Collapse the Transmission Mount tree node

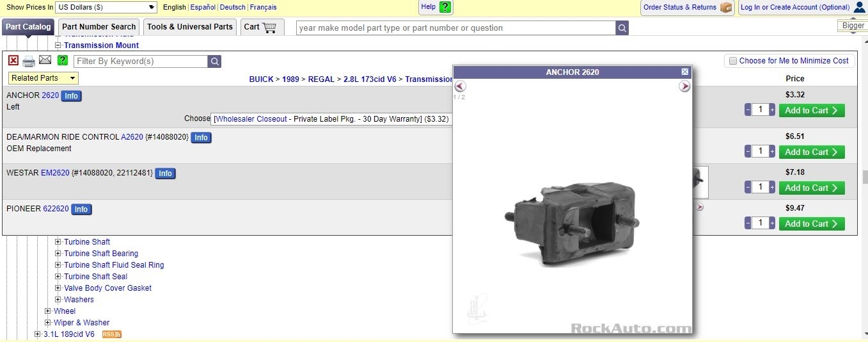(x=58, y=45)
